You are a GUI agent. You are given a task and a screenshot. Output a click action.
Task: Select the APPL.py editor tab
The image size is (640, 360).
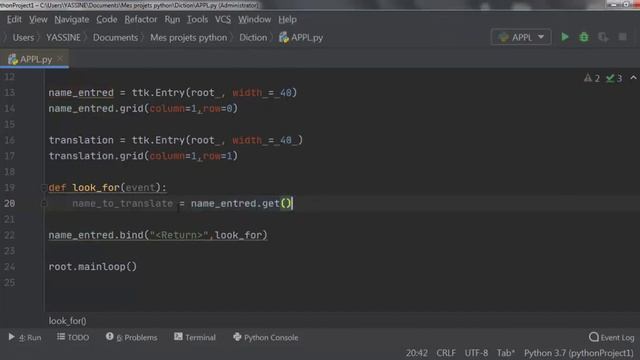[35, 59]
